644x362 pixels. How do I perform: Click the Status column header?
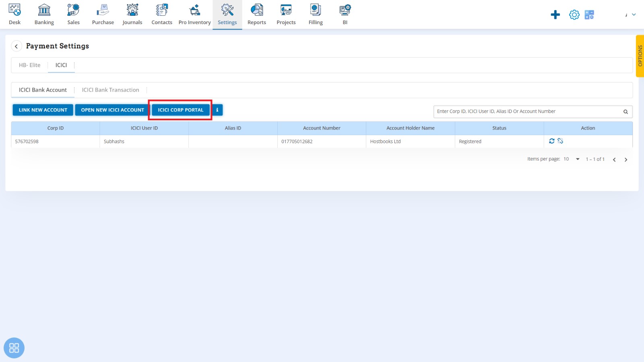click(500, 128)
